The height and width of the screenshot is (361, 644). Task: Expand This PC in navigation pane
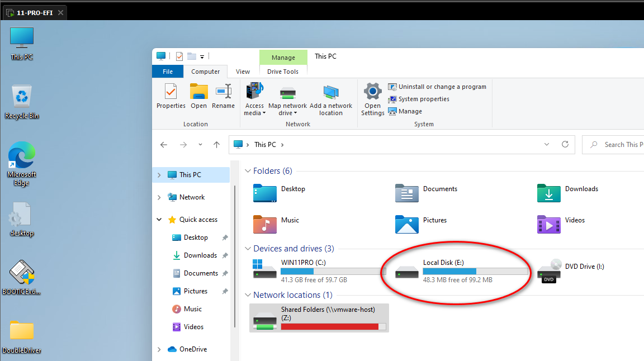[159, 175]
